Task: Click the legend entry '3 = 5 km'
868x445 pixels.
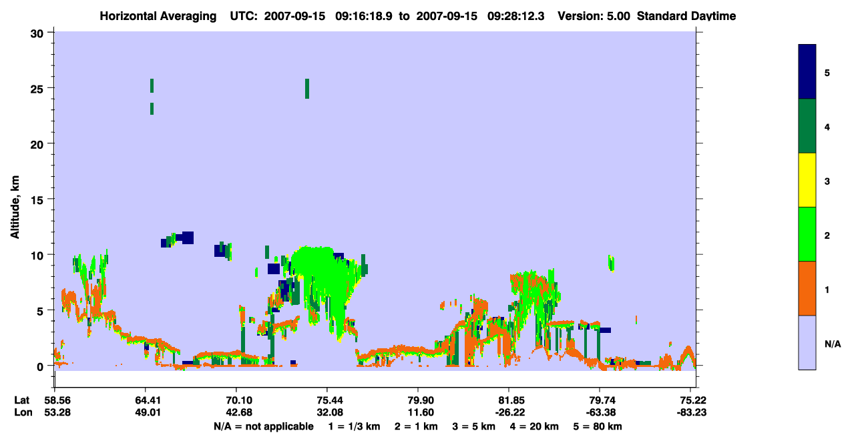Action: coord(475,426)
